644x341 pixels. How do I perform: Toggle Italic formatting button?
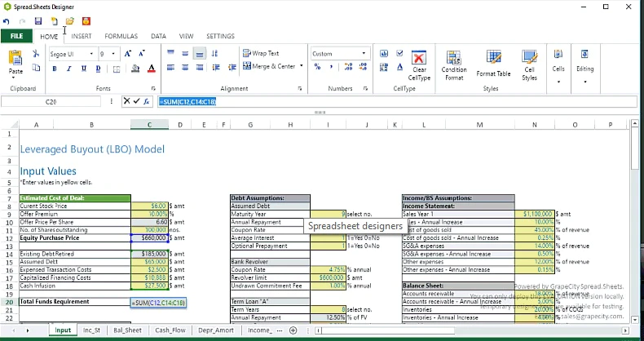(69, 69)
